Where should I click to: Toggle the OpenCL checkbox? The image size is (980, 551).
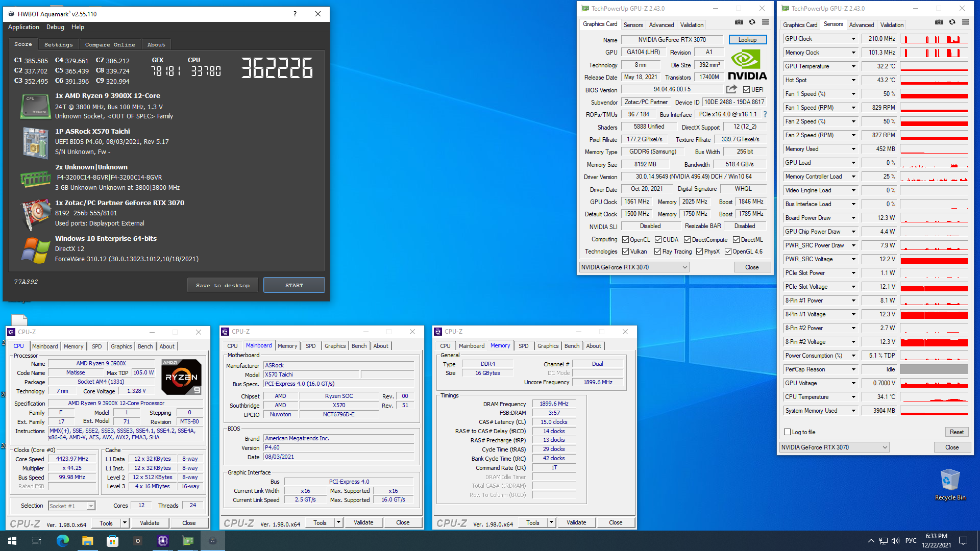[625, 240]
